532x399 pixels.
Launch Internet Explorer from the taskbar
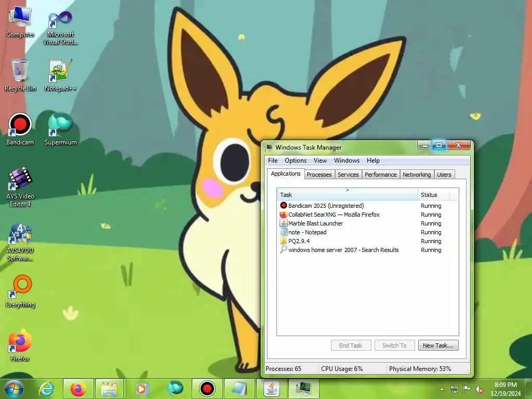point(46,389)
